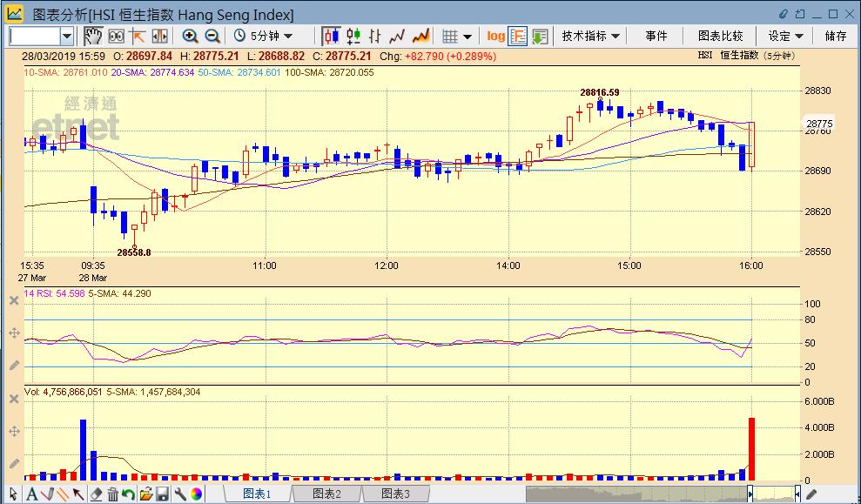Image resolution: width=861 pixels, height=504 pixels.
Task: Select the trend line drawing tool
Action: [48, 494]
